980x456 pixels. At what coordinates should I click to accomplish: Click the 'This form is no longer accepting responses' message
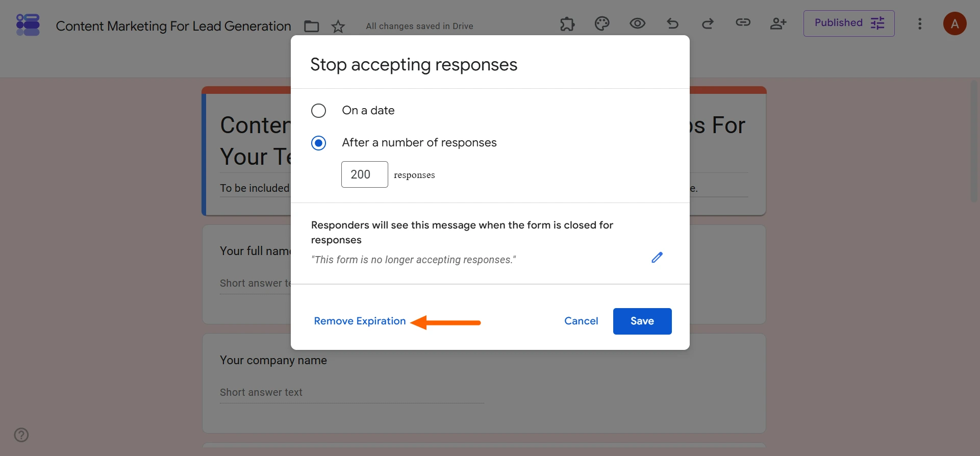coord(414,260)
